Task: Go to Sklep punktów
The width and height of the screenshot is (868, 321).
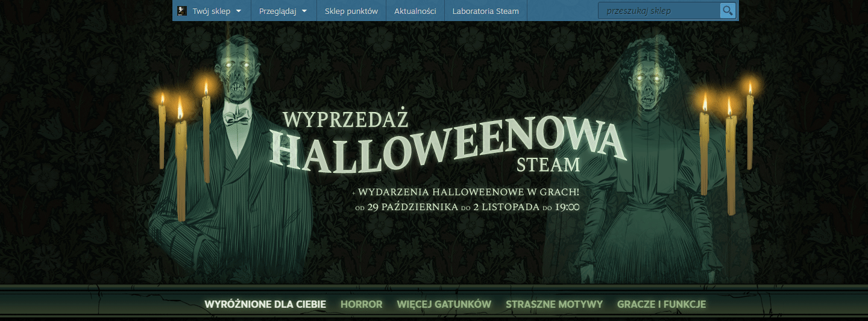Action: [x=351, y=11]
